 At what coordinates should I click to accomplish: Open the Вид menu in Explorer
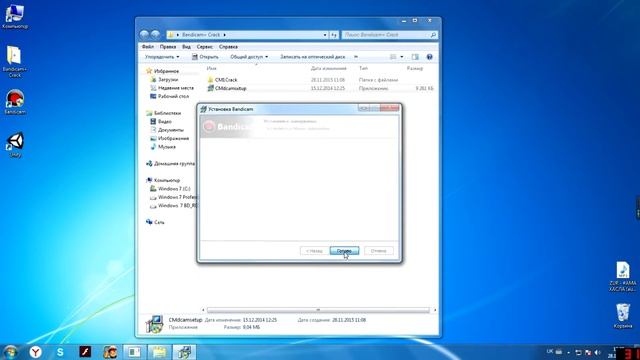tap(186, 47)
